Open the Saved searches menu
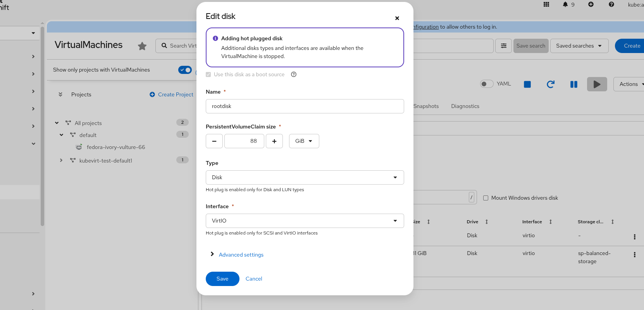This screenshot has width=644, height=310. pyautogui.click(x=579, y=46)
